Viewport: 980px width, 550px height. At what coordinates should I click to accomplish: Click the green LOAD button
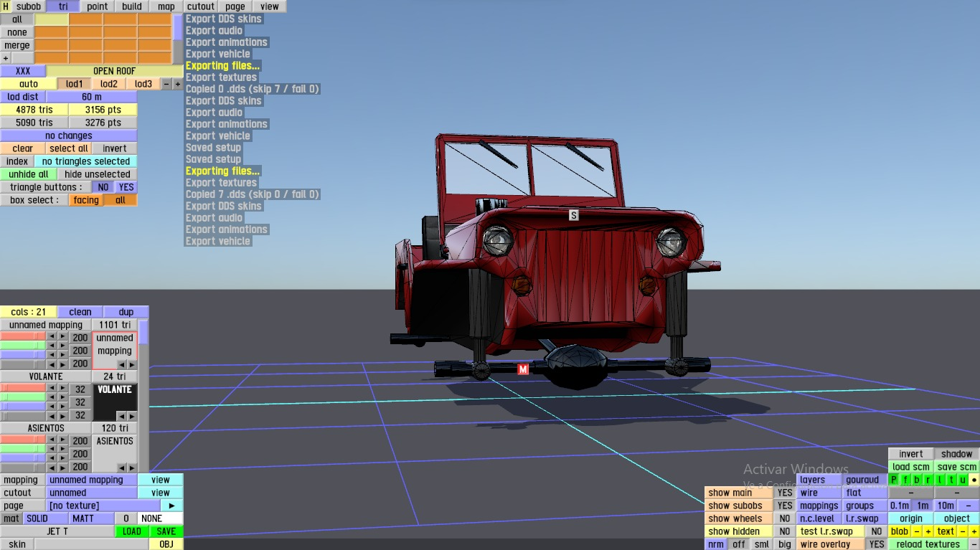click(x=132, y=531)
